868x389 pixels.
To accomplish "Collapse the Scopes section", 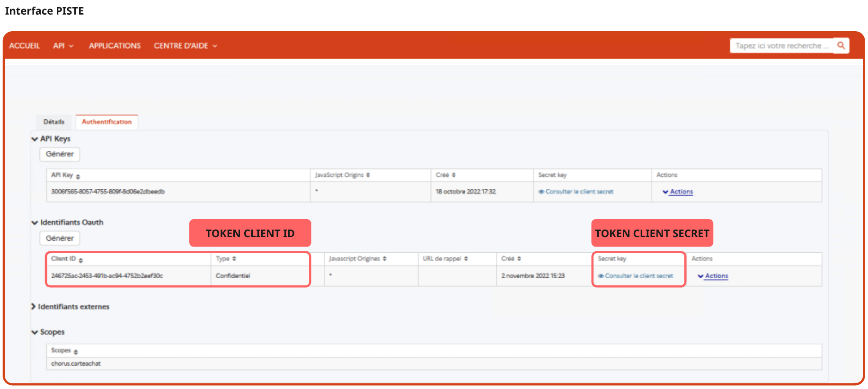I will coord(35,332).
